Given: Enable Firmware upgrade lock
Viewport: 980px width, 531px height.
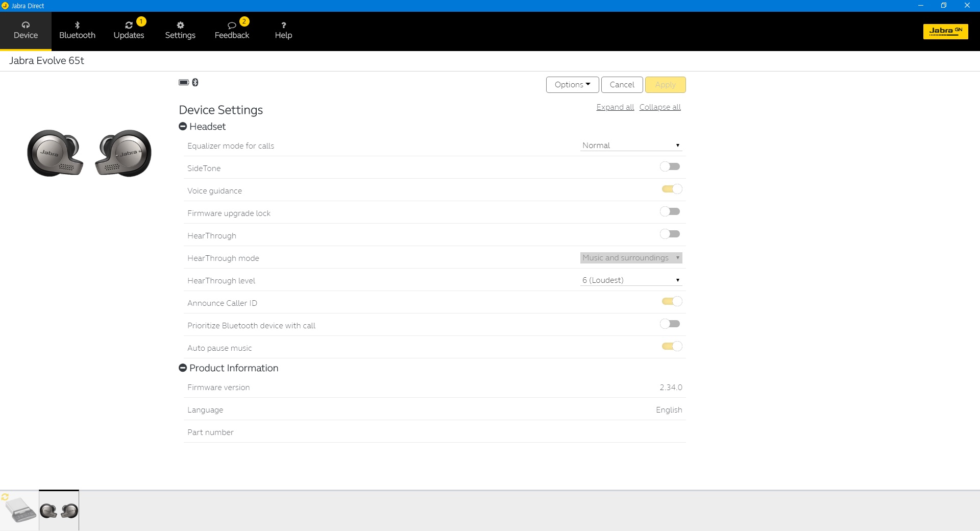Looking at the screenshot, I should [x=670, y=211].
